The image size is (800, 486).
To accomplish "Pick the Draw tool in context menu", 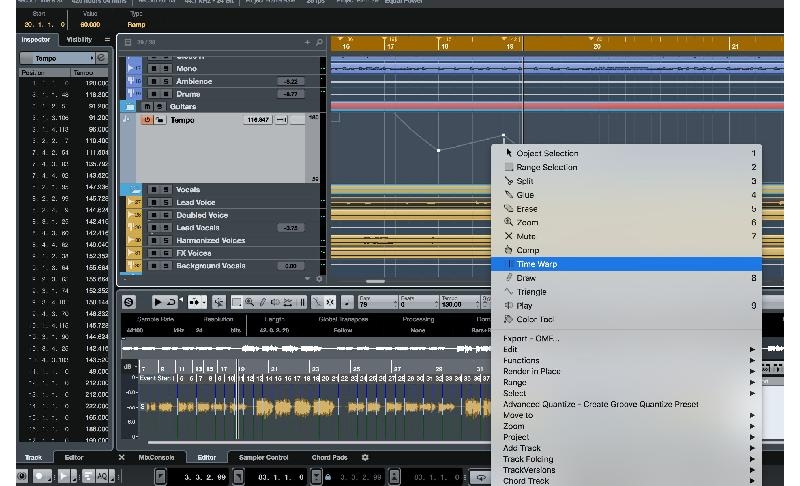I will [x=626, y=278].
